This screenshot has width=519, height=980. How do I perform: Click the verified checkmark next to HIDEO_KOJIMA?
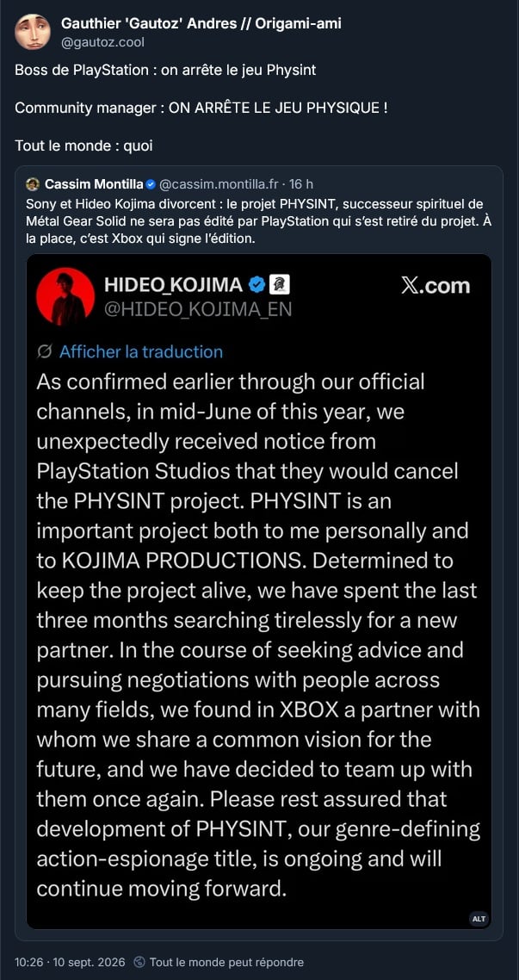pyautogui.click(x=256, y=286)
